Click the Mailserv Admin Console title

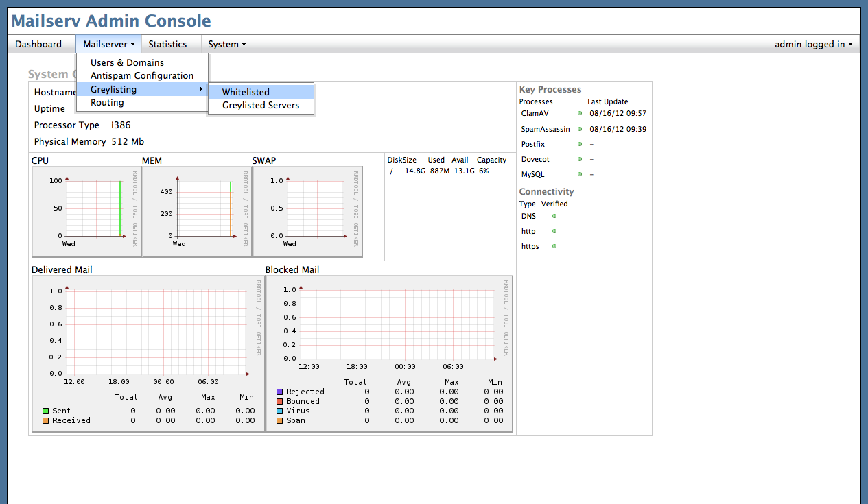point(111,21)
